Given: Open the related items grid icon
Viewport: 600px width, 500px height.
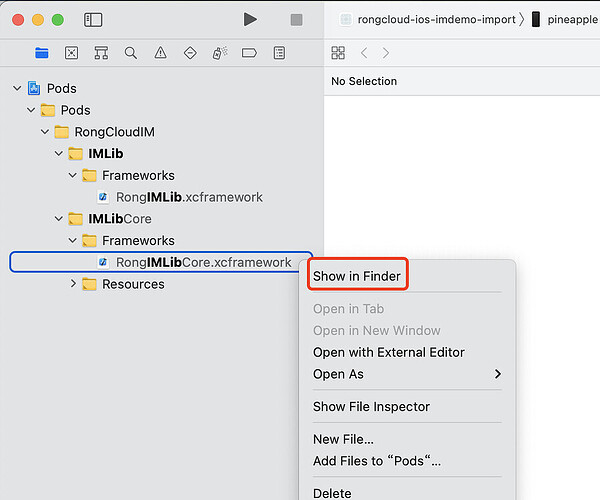Looking at the screenshot, I should [338, 53].
